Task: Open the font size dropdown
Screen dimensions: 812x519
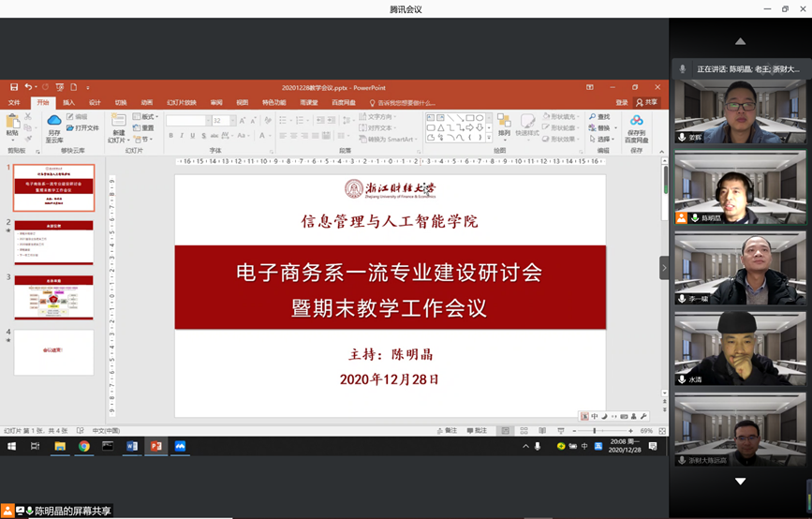Action: click(230, 121)
